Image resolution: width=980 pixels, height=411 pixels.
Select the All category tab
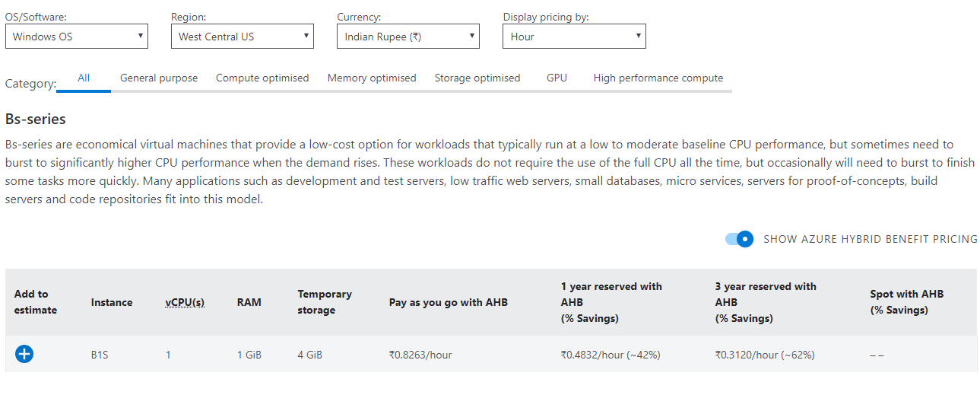pyautogui.click(x=84, y=78)
